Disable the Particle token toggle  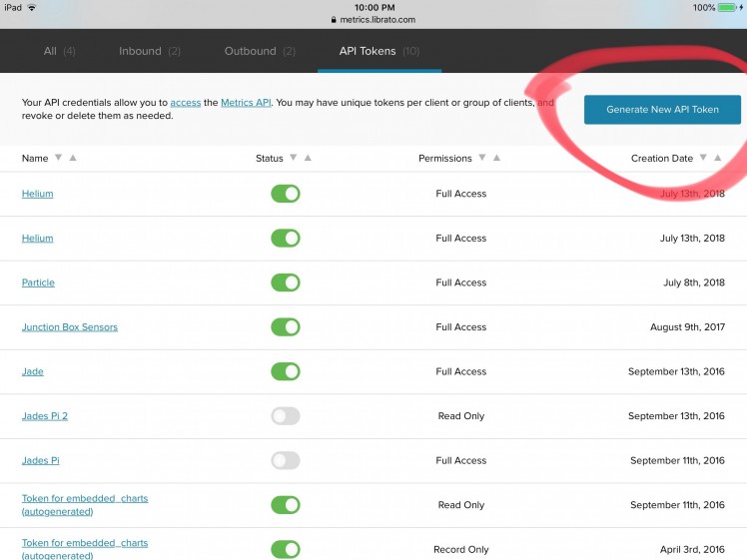pos(286,282)
